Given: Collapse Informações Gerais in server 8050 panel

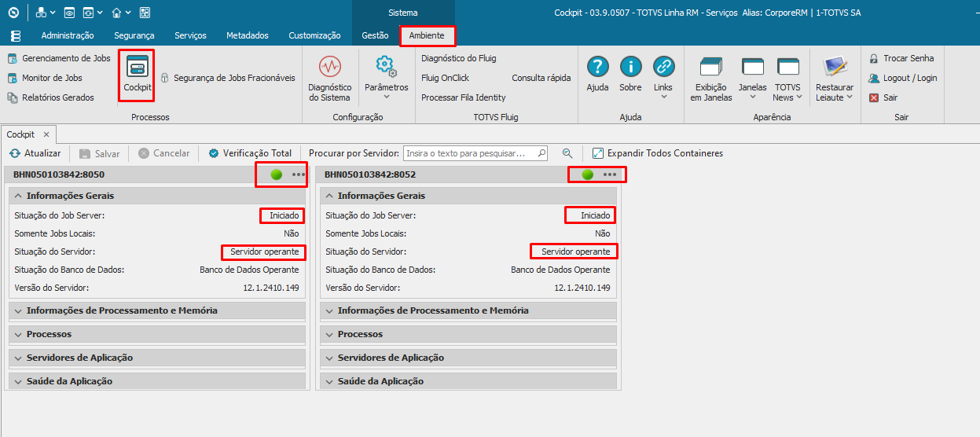Looking at the screenshot, I should pyautogui.click(x=157, y=196).
